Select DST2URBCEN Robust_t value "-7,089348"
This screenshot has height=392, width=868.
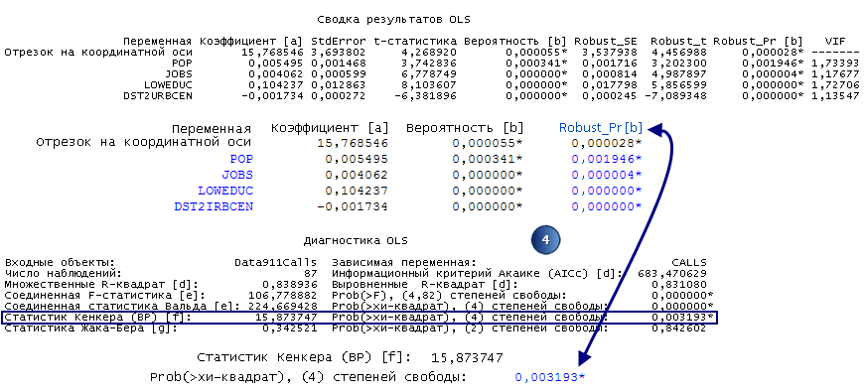point(676,95)
